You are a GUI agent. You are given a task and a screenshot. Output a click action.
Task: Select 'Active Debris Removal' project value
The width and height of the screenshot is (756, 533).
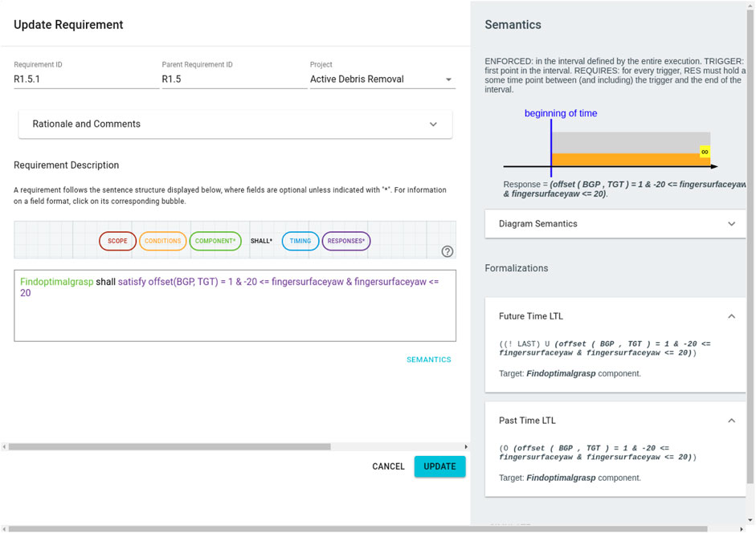tap(357, 79)
